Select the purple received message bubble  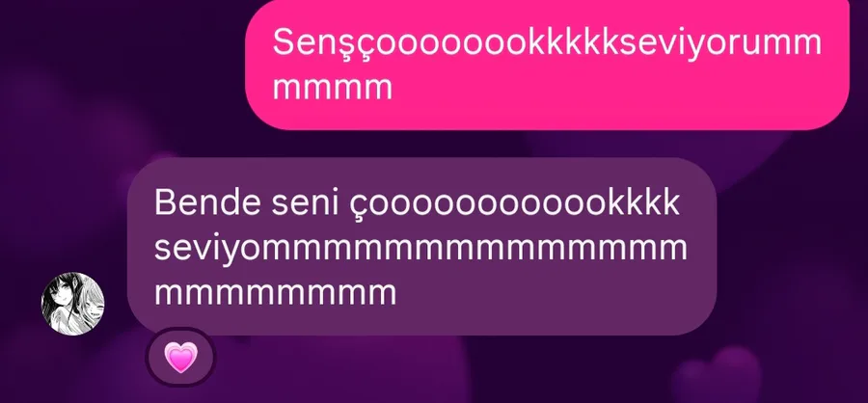pos(421,246)
